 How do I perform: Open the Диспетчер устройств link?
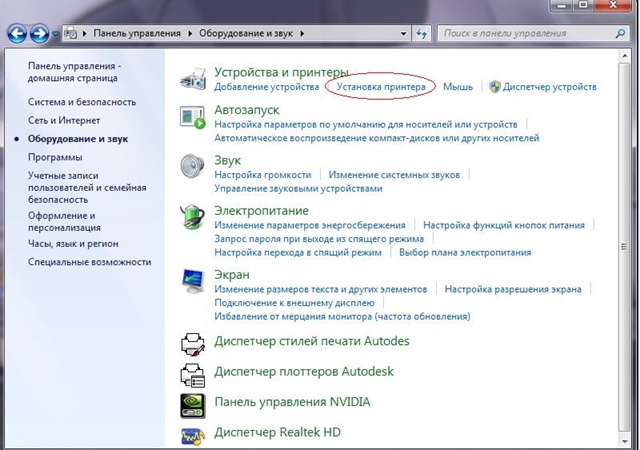550,87
